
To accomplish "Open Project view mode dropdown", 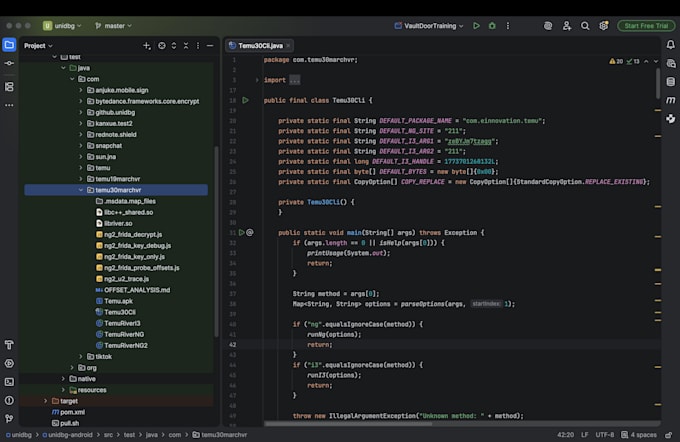I will coord(38,46).
